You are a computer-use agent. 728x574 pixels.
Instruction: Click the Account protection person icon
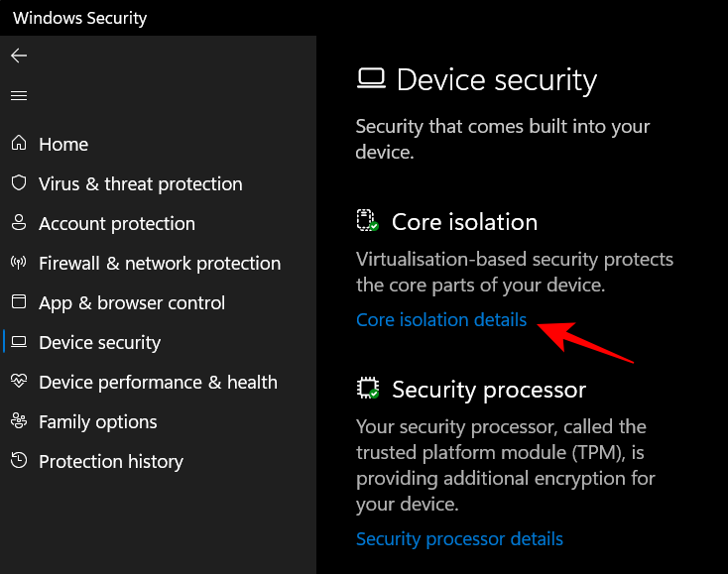click(19, 223)
